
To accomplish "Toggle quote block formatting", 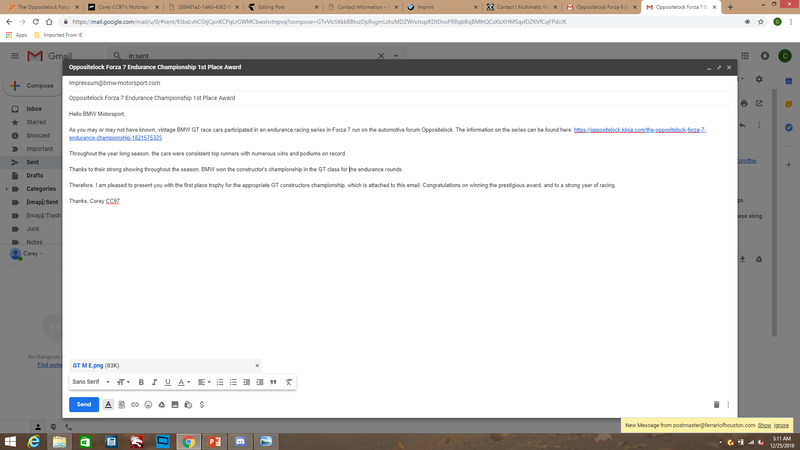I will 273,382.
